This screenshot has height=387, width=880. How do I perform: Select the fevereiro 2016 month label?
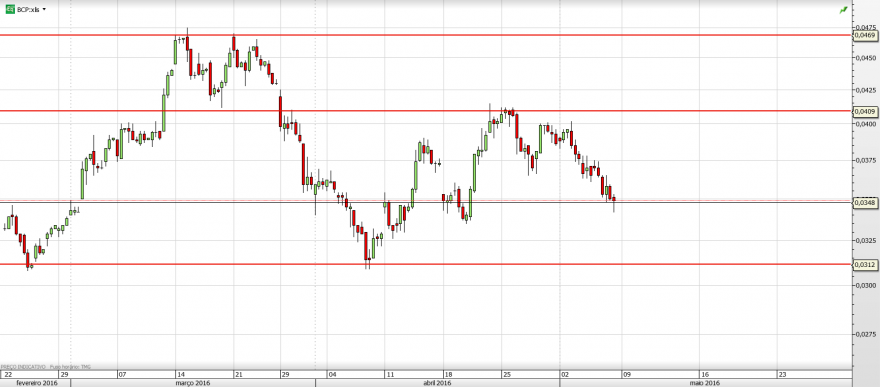pos(36,383)
